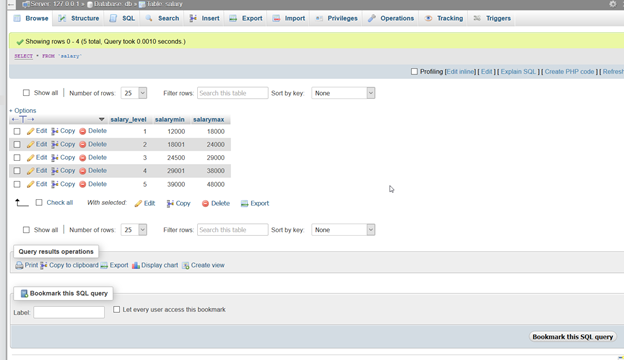Tick the checkbox for salary level 5 row
The image size is (624, 360).
(x=17, y=185)
